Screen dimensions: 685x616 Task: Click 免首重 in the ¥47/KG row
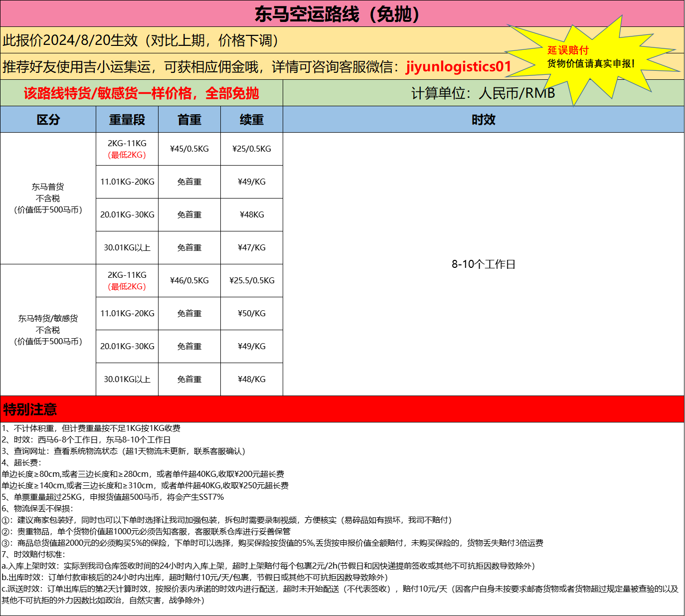(189, 248)
